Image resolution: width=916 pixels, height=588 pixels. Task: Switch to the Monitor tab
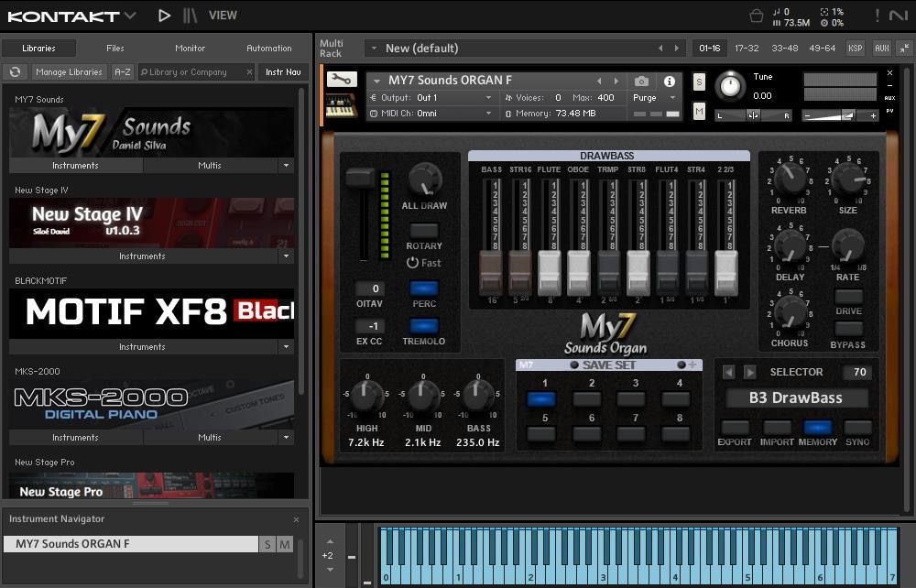pyautogui.click(x=190, y=49)
